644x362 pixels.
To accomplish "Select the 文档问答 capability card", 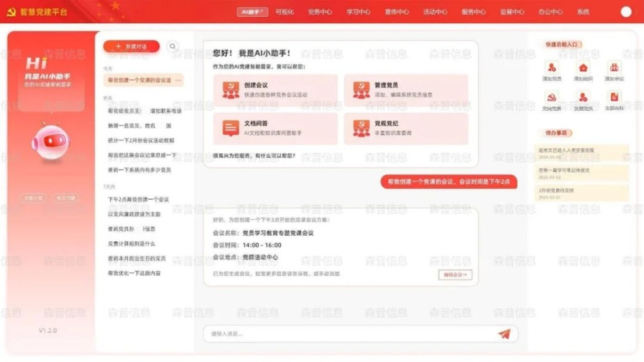I will coord(276,128).
